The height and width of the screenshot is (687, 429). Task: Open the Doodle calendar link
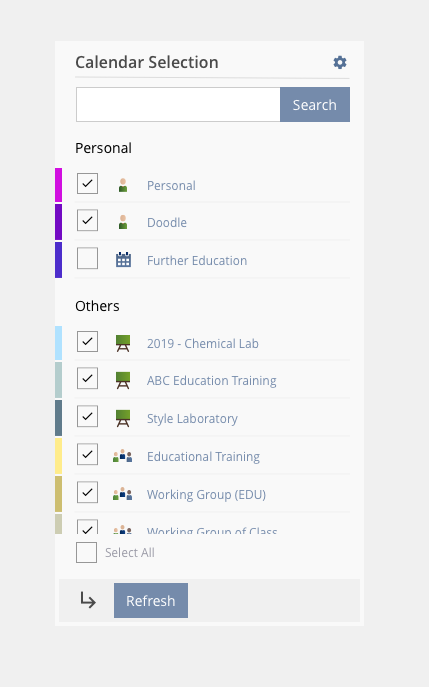click(167, 223)
